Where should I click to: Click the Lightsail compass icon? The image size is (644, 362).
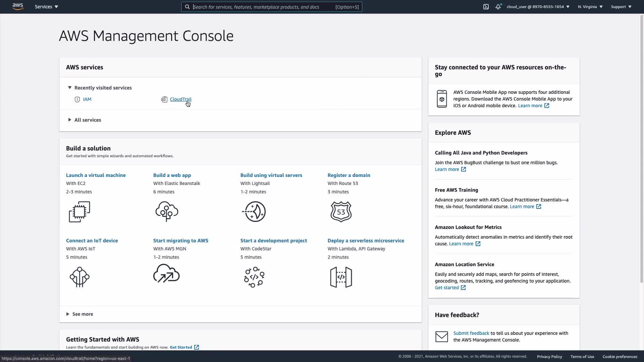(254, 212)
